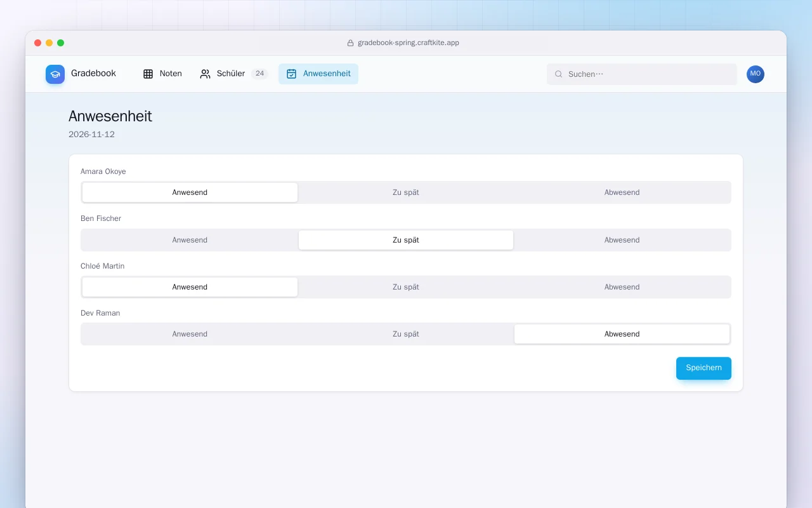Click the Noten grid icon
The width and height of the screenshot is (812, 508).
click(x=148, y=74)
